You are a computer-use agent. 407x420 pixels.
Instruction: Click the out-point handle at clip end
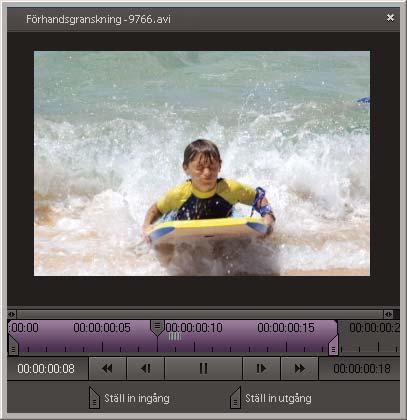[333, 346]
